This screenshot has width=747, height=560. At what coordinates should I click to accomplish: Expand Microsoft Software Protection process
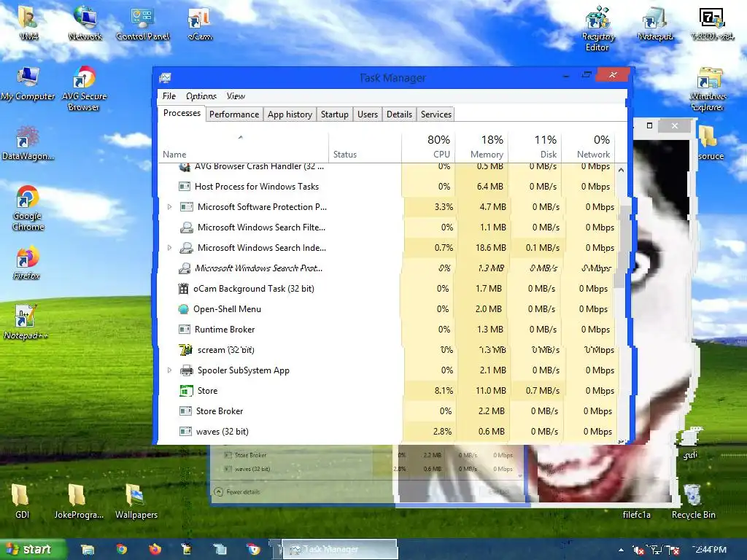[x=169, y=207]
